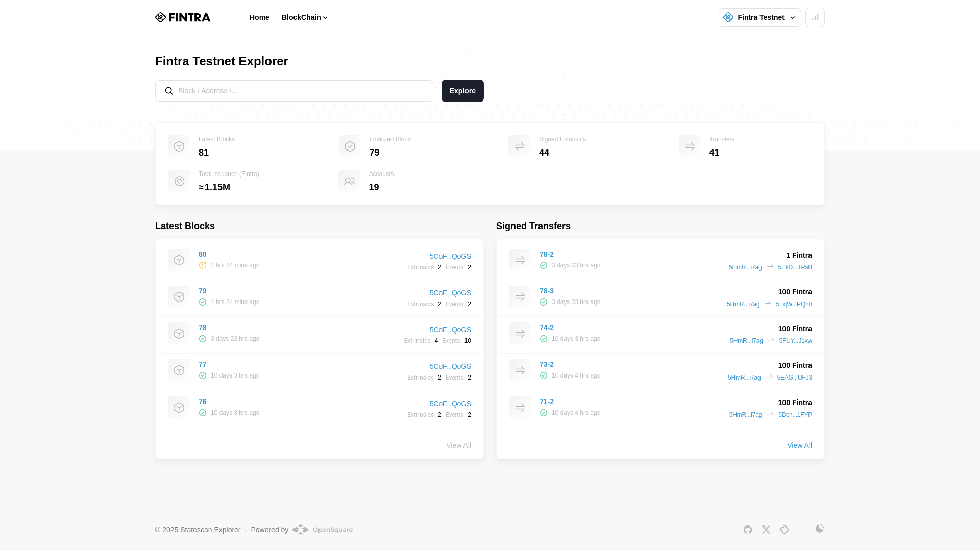The height and width of the screenshot is (551, 980).
Task: Click the 1 Fintra transfer amount
Action: click(x=799, y=255)
